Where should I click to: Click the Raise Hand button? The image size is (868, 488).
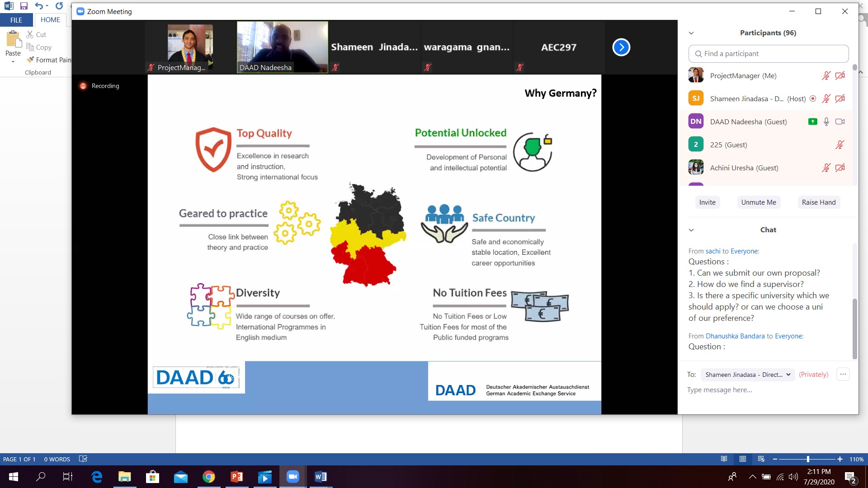point(819,202)
